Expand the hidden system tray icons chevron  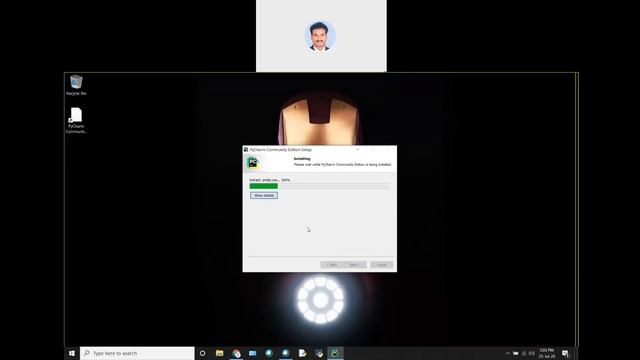507,353
